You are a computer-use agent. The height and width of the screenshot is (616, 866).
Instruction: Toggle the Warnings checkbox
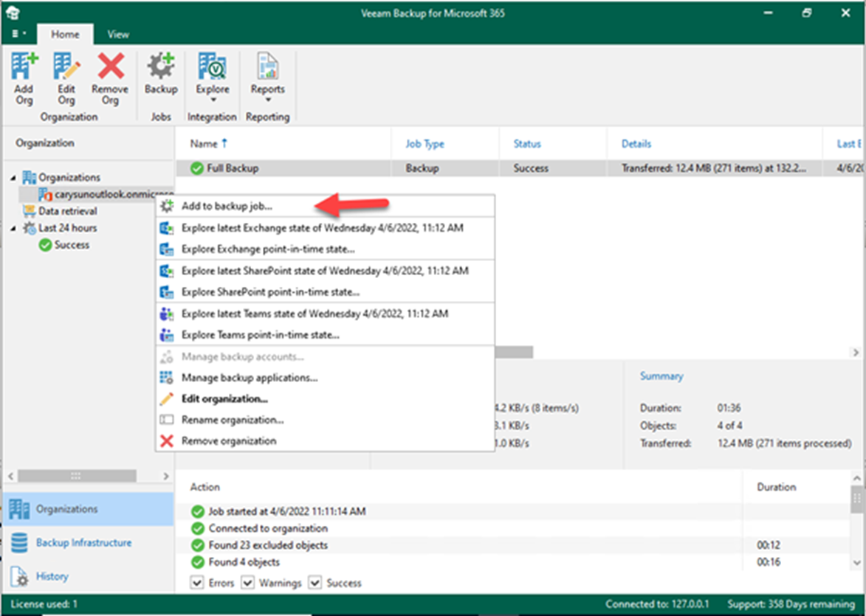[x=247, y=583]
